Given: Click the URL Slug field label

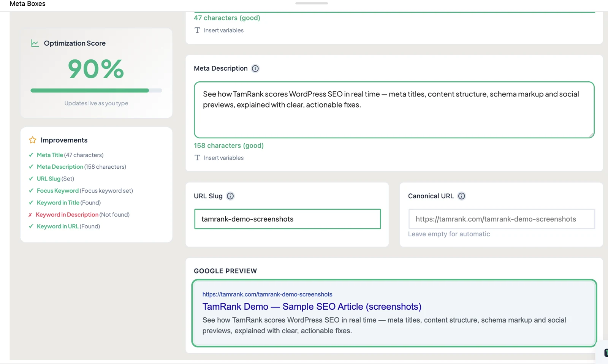Looking at the screenshot, I should (x=208, y=196).
